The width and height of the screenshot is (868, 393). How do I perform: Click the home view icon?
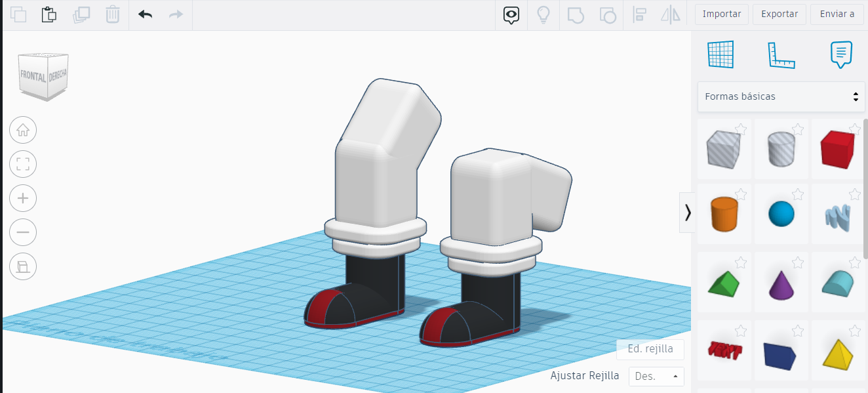(23, 130)
